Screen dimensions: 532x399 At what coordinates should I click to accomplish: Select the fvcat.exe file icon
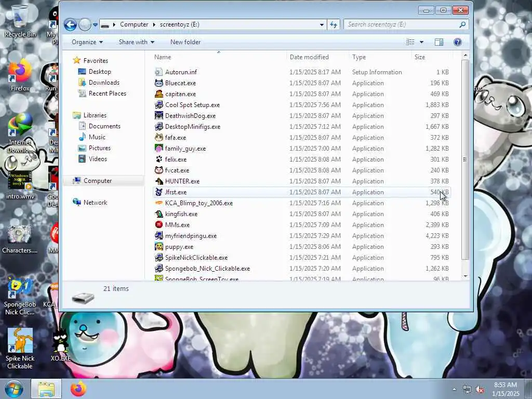point(159,170)
